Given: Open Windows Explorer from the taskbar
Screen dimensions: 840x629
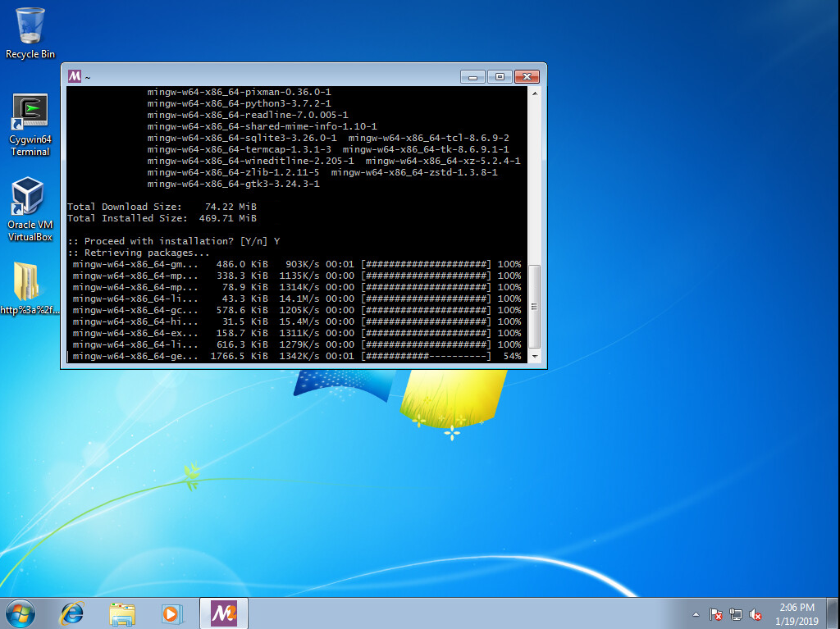Looking at the screenshot, I should point(122,613).
